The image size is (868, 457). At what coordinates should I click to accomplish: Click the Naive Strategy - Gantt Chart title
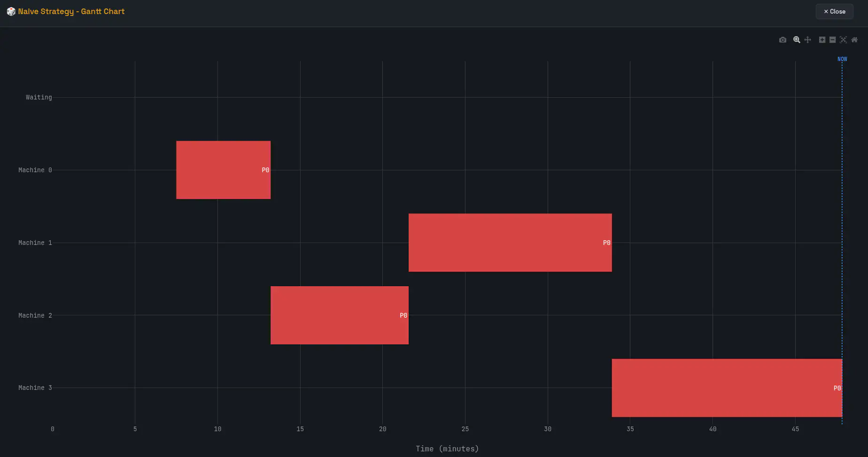click(71, 11)
